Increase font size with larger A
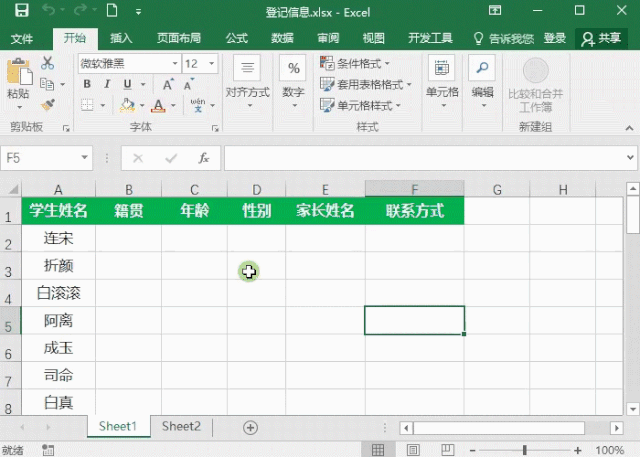This screenshot has height=457, width=640. [x=168, y=84]
